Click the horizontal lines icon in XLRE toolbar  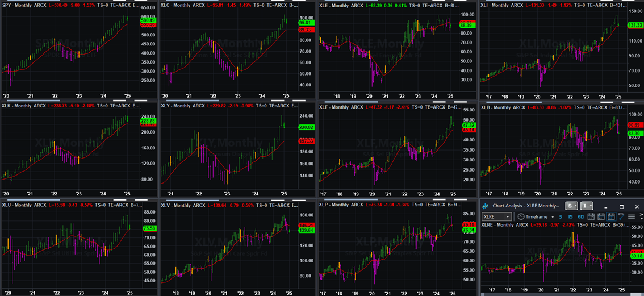click(632, 216)
